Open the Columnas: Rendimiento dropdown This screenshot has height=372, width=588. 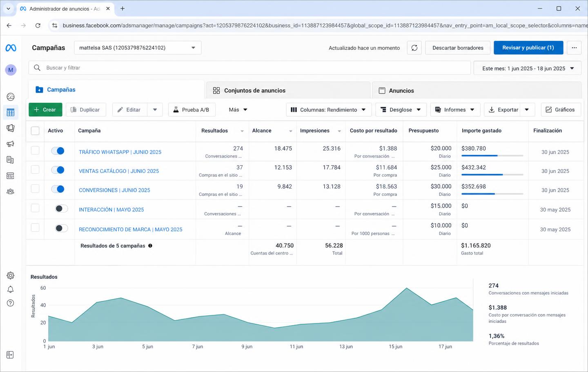(329, 110)
